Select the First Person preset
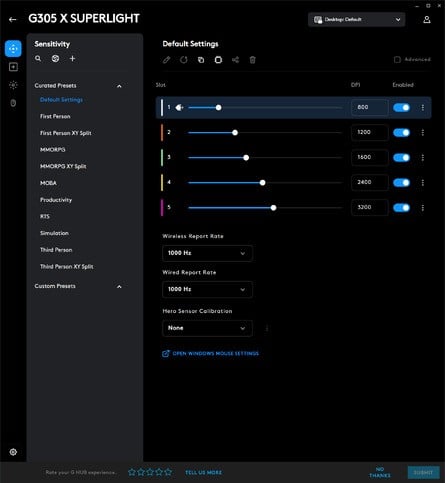This screenshot has height=483, width=445. click(55, 116)
